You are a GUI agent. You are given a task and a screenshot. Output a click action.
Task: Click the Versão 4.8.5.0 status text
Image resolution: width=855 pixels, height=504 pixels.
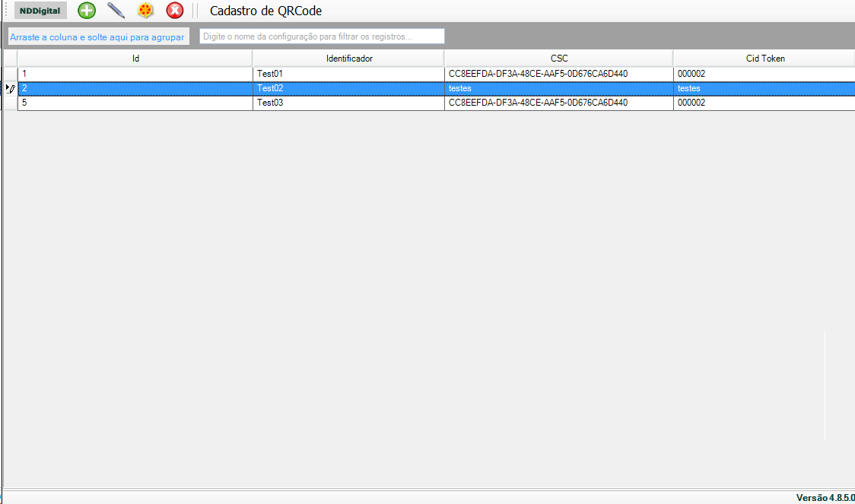point(825,497)
